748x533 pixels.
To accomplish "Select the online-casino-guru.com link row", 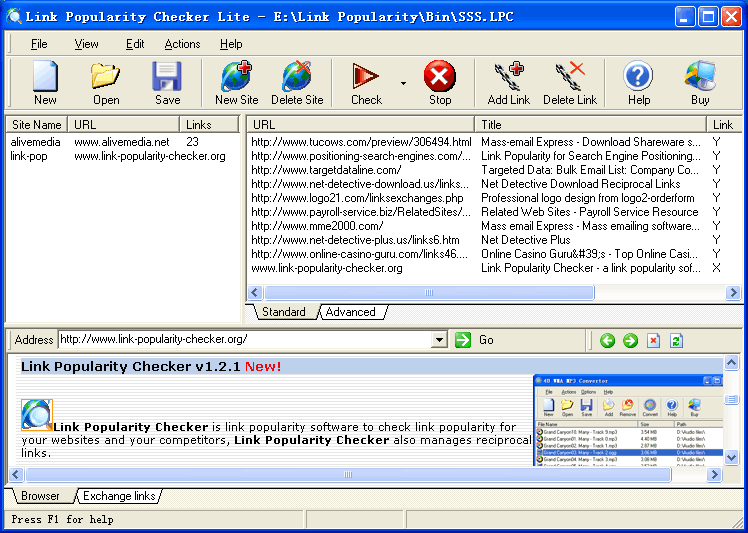I will coord(494,254).
